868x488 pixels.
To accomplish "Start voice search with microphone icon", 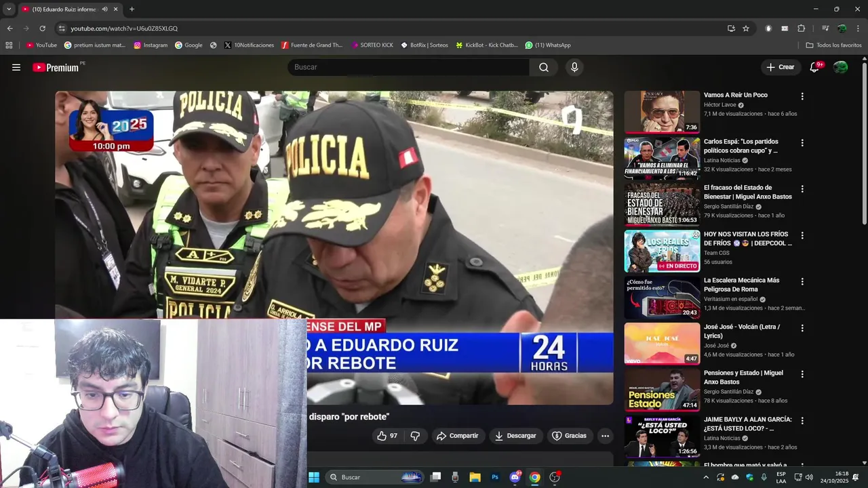I will pos(574,67).
